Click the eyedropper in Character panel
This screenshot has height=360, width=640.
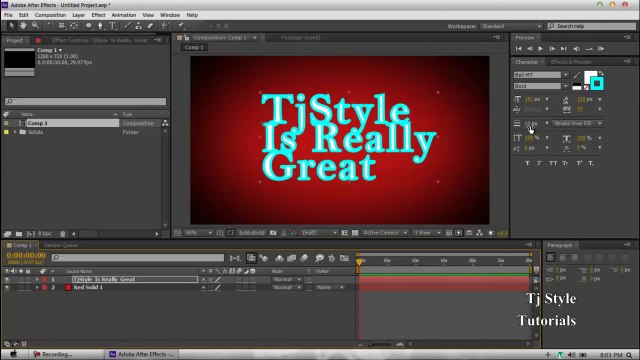pos(576,75)
